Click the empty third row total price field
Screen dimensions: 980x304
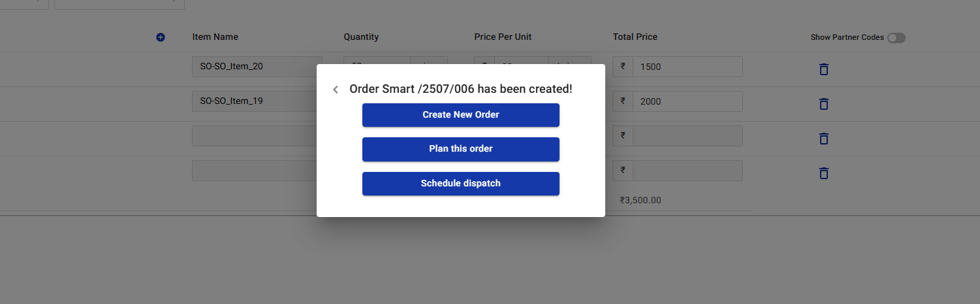(688, 136)
